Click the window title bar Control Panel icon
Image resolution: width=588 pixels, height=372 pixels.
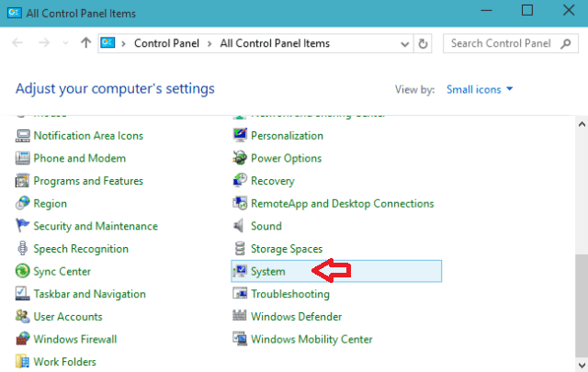[x=15, y=13]
